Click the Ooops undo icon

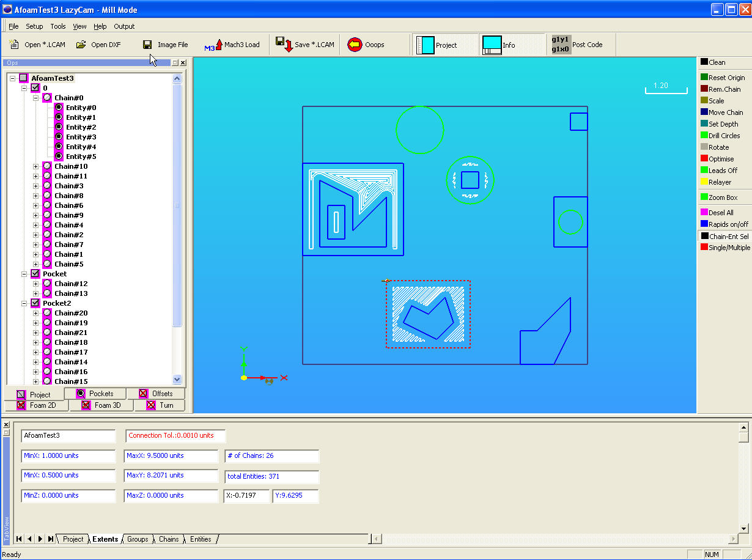pyautogui.click(x=355, y=45)
